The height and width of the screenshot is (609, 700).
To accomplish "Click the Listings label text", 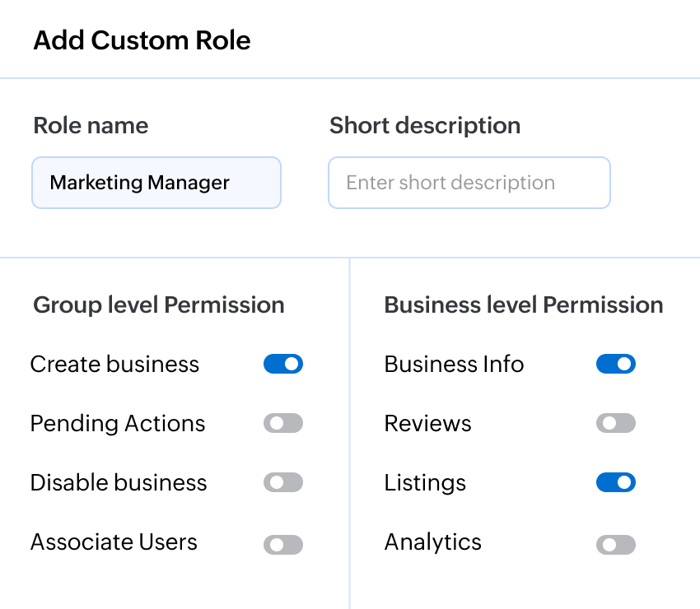I will [x=425, y=482].
